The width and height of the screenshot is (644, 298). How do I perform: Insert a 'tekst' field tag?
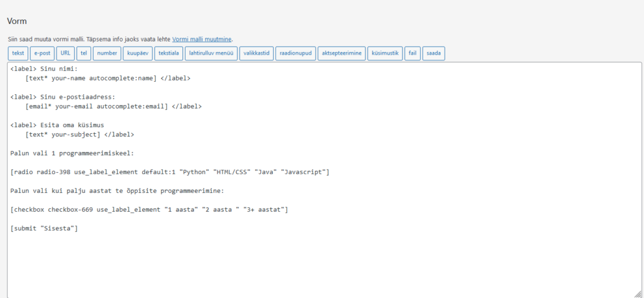coord(18,53)
